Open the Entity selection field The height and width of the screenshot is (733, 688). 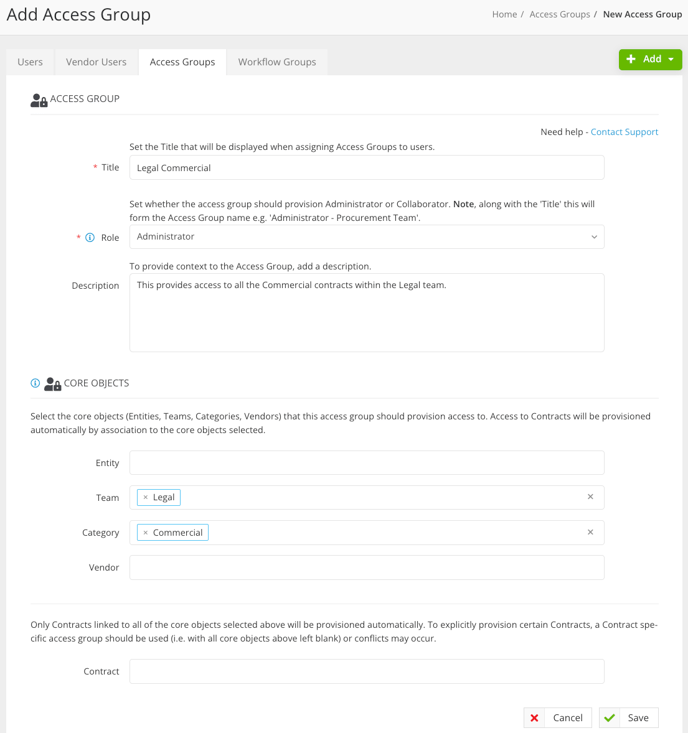point(367,463)
